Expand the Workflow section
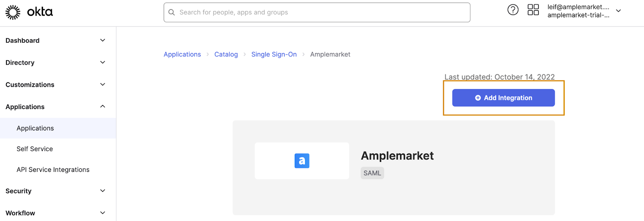The image size is (644, 221). tap(103, 213)
